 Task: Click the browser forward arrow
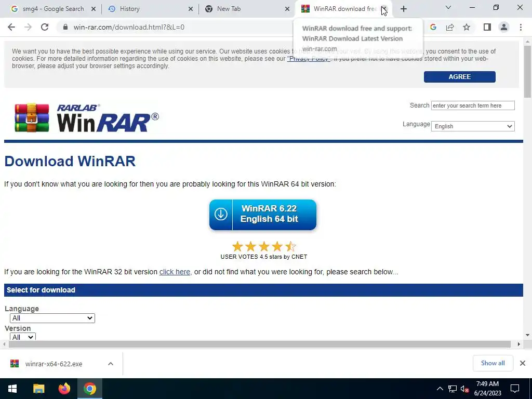coord(28,27)
